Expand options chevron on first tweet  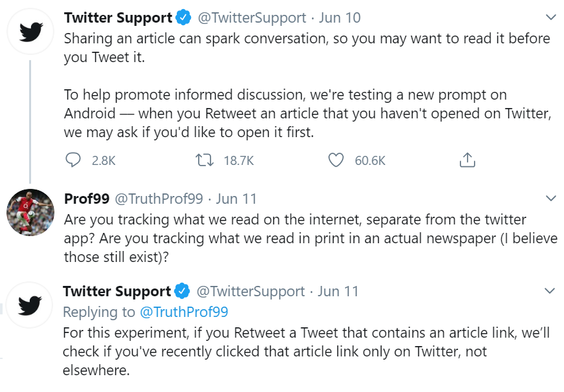(x=550, y=17)
